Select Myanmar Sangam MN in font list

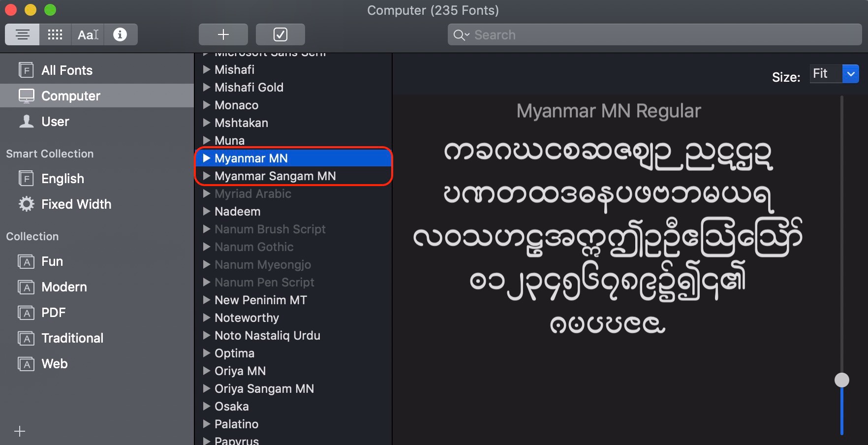pyautogui.click(x=275, y=176)
